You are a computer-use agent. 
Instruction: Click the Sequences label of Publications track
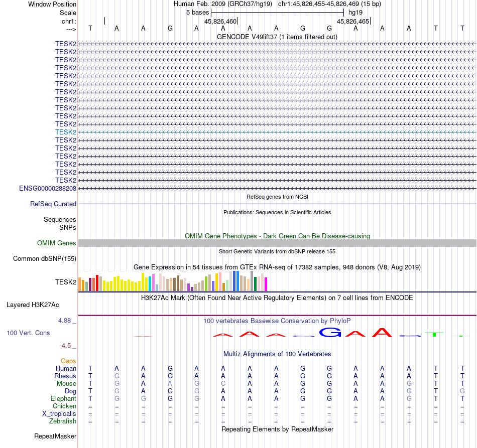60,219
